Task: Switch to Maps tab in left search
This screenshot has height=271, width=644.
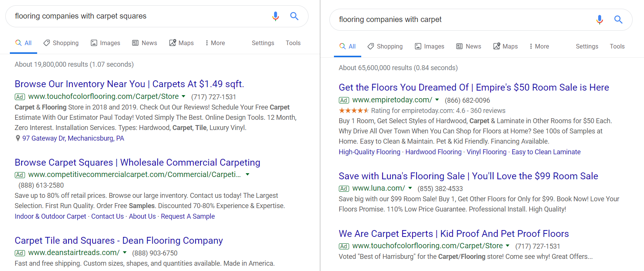Action: click(181, 43)
